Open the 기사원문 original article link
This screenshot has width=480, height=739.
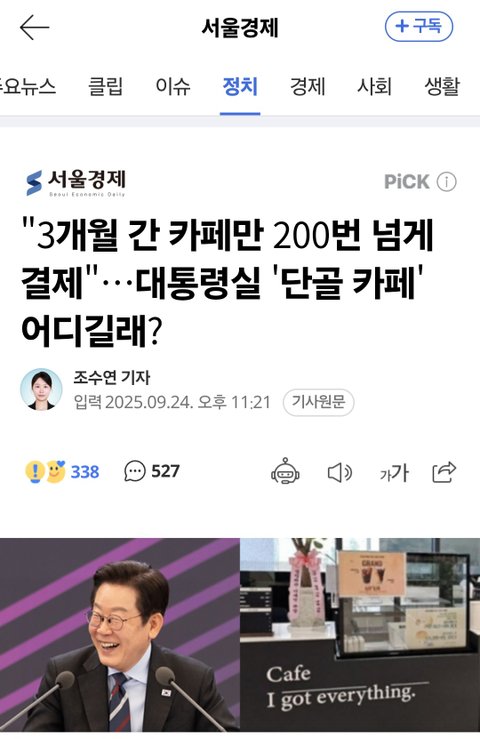[x=318, y=402]
